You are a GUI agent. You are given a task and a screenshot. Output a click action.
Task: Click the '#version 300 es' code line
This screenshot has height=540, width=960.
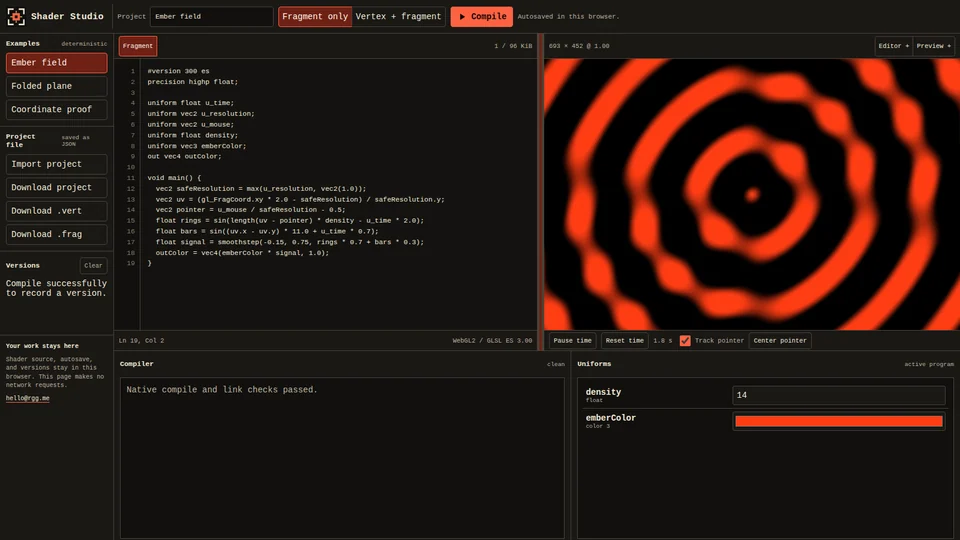178,71
